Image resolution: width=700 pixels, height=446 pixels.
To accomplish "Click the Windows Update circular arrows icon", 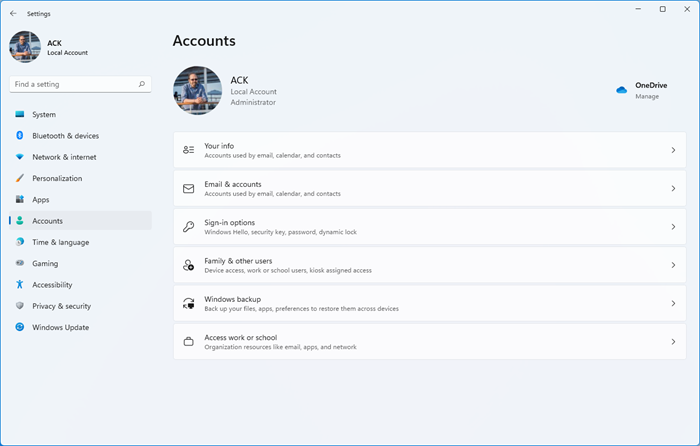I will coord(20,327).
